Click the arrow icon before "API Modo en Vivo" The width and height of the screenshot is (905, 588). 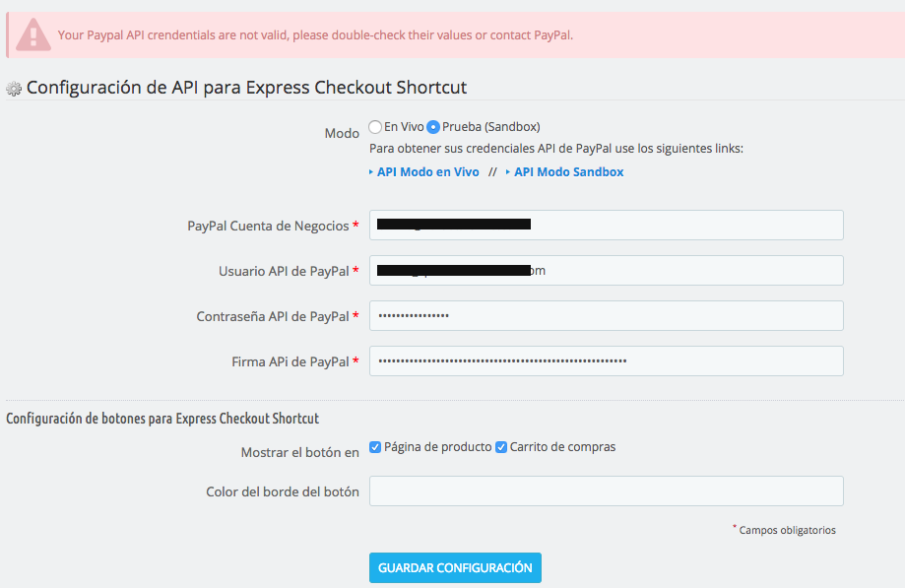tap(371, 171)
